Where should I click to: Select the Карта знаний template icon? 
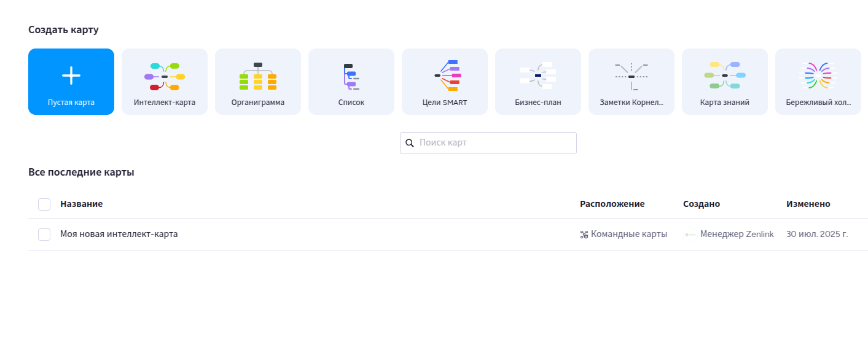(x=725, y=76)
